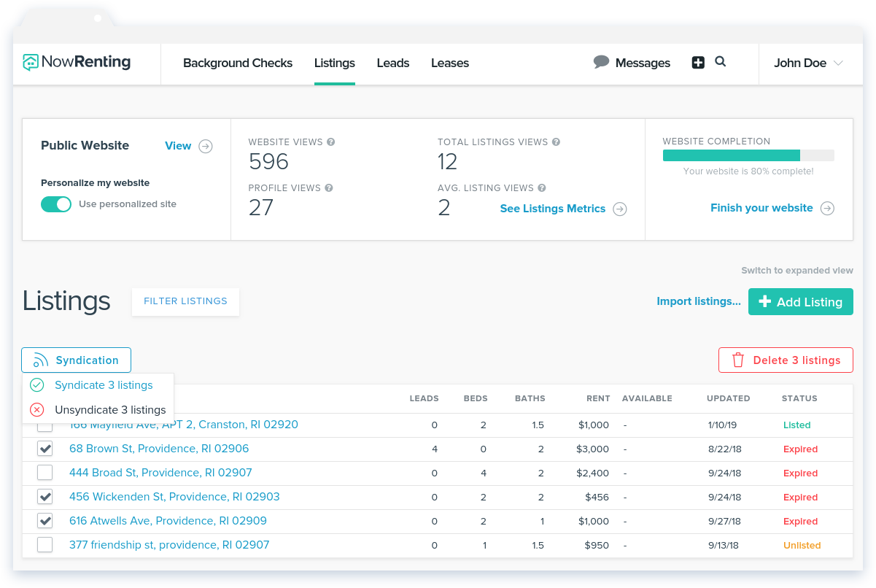The height and width of the screenshot is (588, 876).
Task: Click the Website Views help icon
Action: coord(331,142)
